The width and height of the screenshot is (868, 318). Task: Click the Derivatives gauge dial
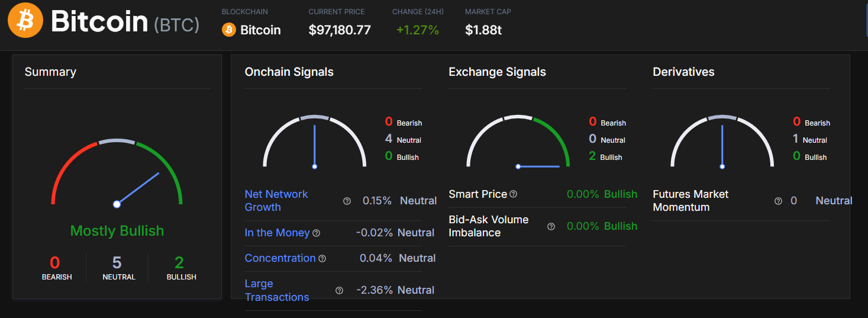click(x=722, y=142)
